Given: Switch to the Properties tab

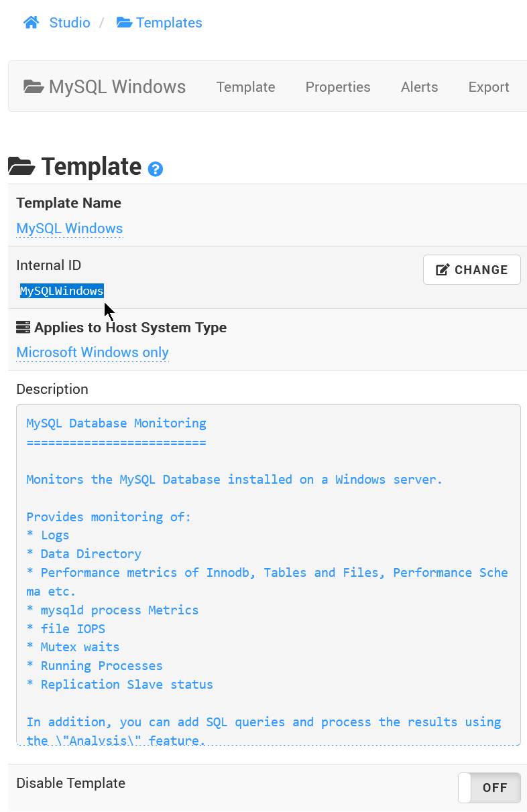Looking at the screenshot, I should click(338, 87).
